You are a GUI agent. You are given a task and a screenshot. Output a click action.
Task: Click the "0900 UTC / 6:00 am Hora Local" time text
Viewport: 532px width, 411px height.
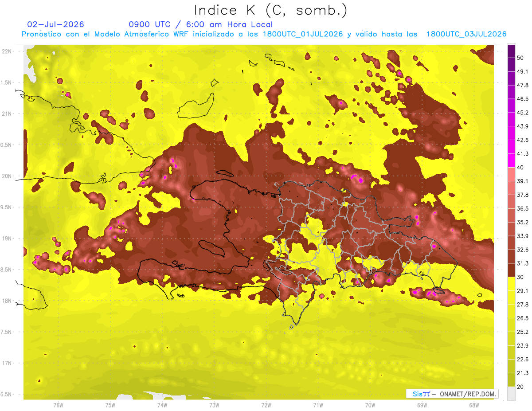click(201, 24)
